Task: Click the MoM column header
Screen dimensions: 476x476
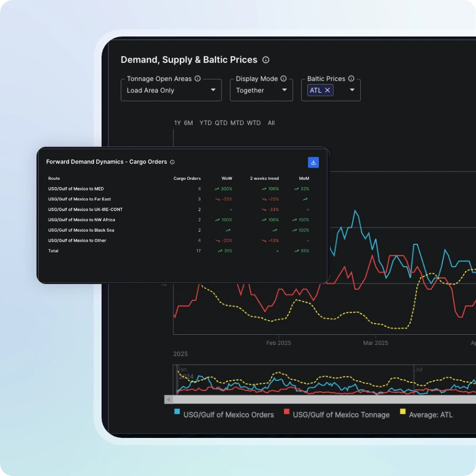Action: tap(304, 179)
